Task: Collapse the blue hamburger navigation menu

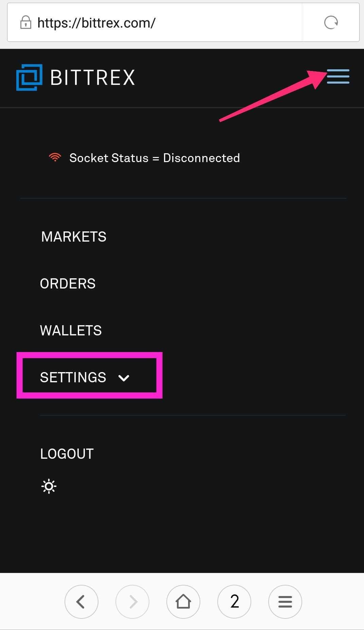Action: [338, 76]
